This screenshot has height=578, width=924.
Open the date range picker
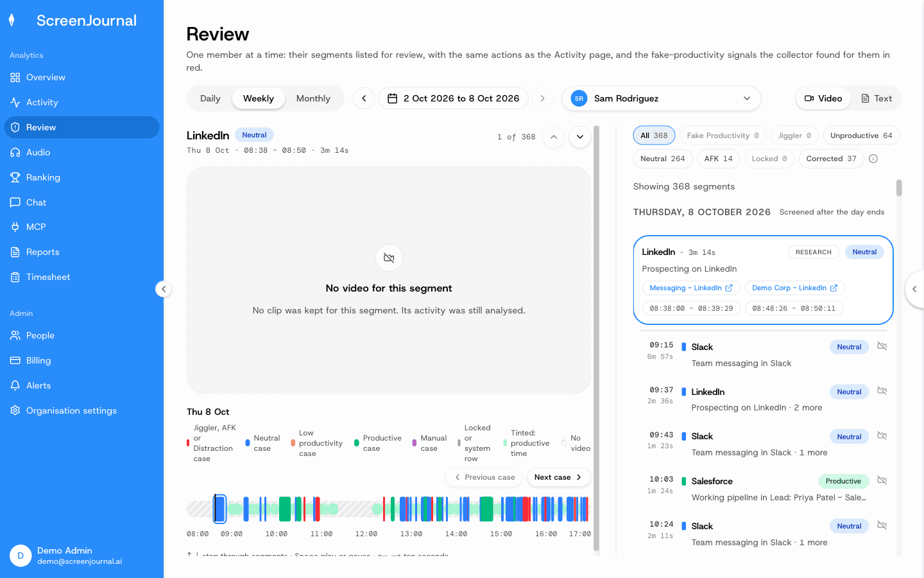coord(454,98)
